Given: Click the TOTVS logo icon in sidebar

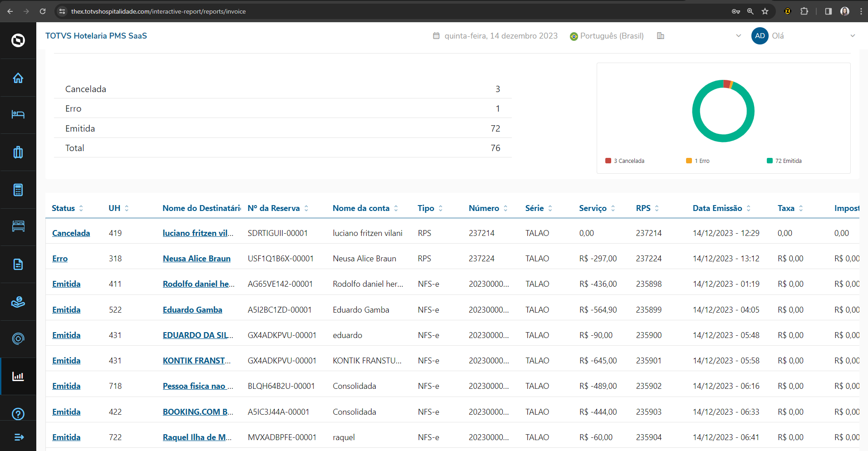Looking at the screenshot, I should (x=18, y=40).
